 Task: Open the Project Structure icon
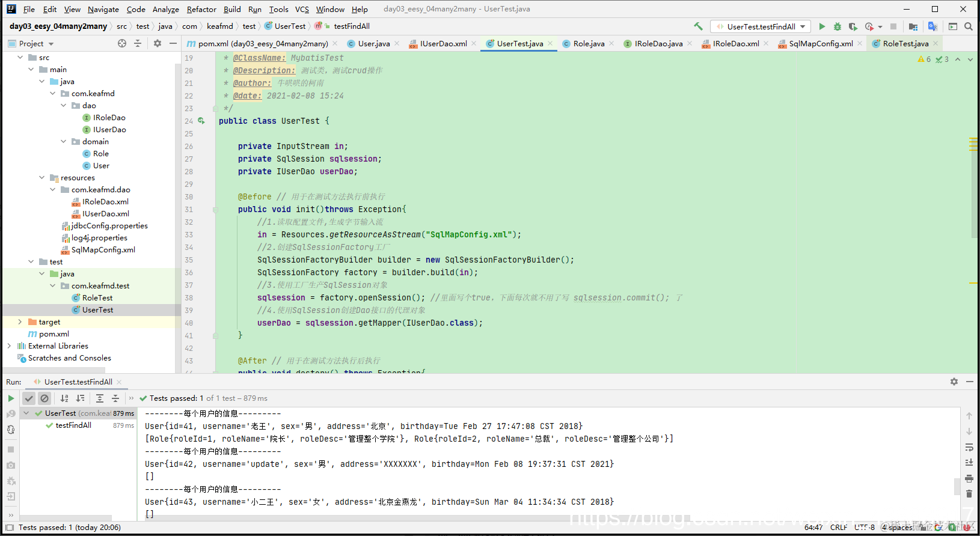(913, 26)
